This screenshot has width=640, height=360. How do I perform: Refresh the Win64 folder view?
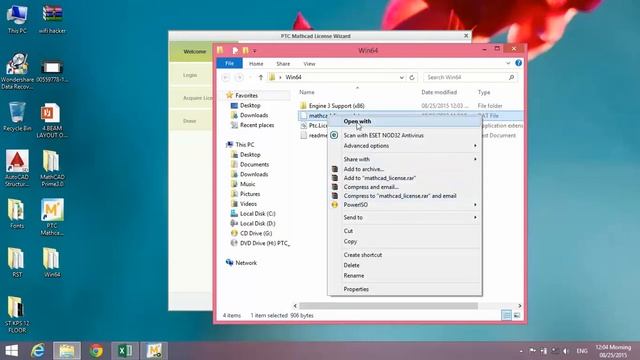tap(412, 77)
